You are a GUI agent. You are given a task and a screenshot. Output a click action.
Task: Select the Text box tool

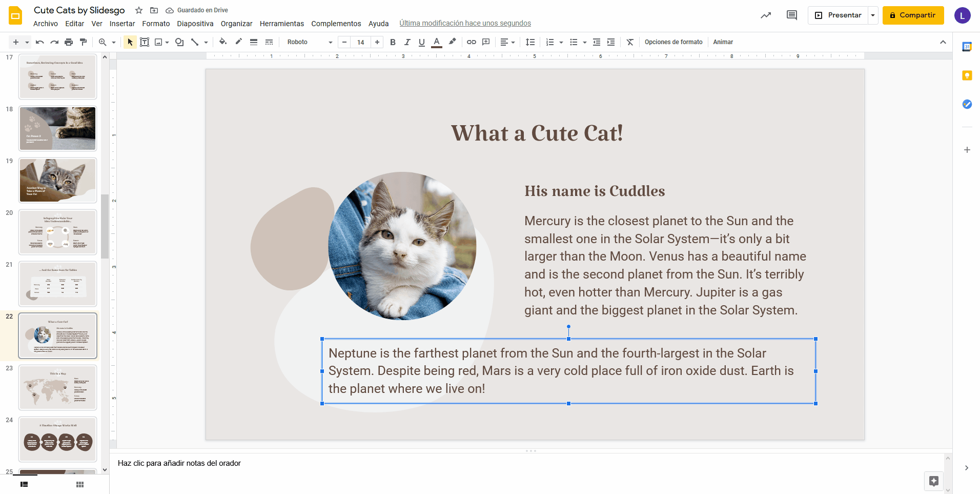point(145,42)
